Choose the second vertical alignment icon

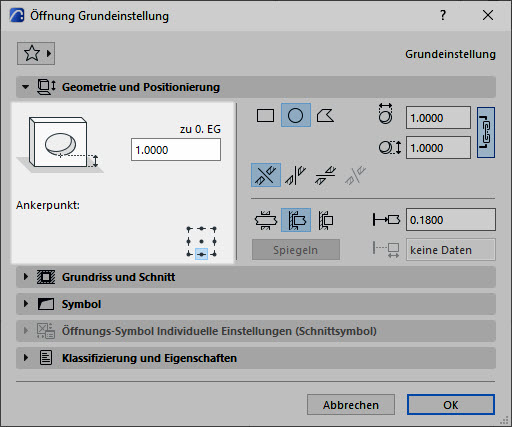[x=295, y=175]
